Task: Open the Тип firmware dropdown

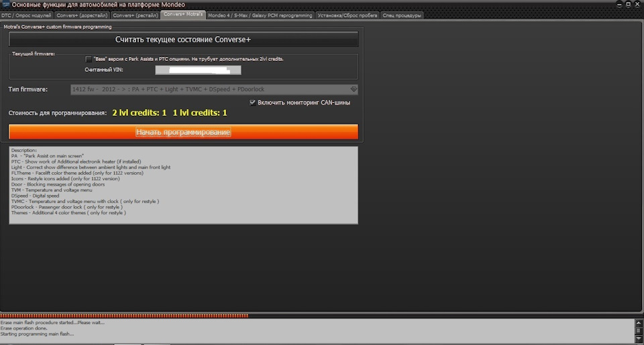Action: click(x=214, y=89)
